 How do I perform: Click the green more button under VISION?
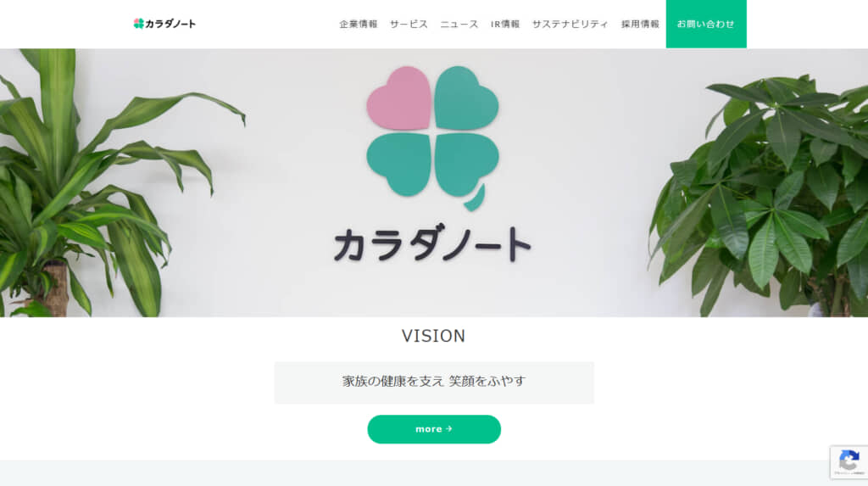(x=434, y=429)
